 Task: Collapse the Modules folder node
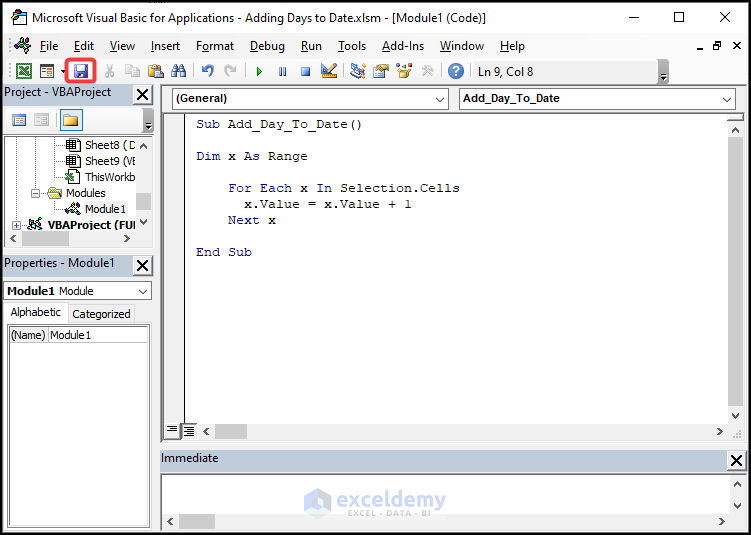pyautogui.click(x=35, y=194)
